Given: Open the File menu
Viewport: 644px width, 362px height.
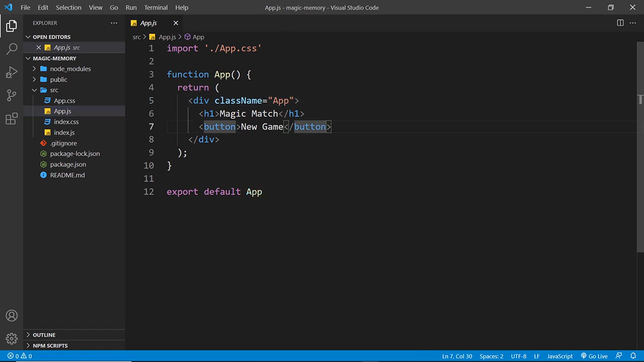Looking at the screenshot, I should 25,7.
